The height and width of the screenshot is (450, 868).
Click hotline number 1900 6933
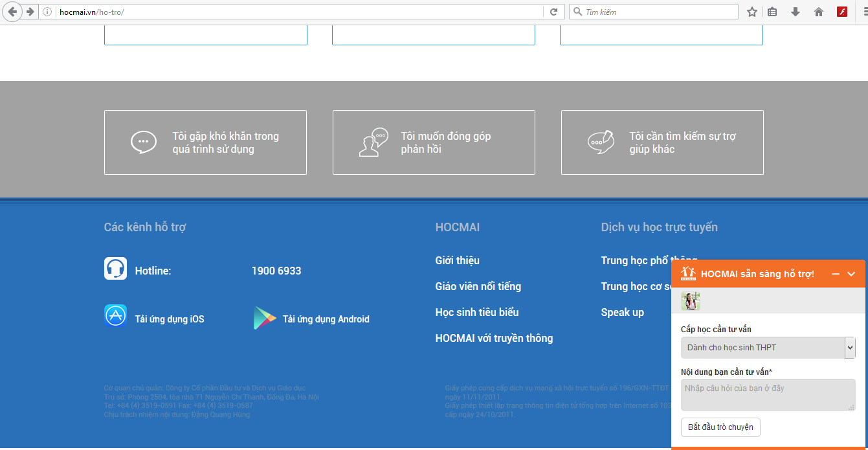(x=276, y=271)
